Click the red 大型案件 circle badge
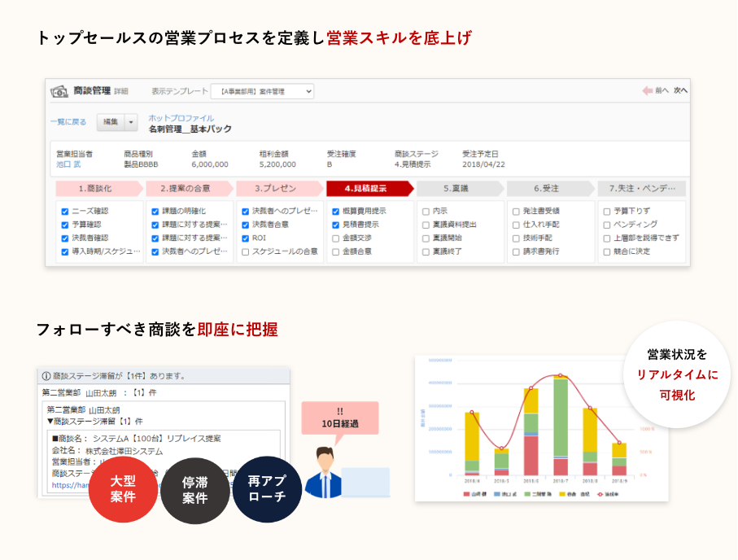Viewport: 738px width, 560px height. (x=123, y=488)
